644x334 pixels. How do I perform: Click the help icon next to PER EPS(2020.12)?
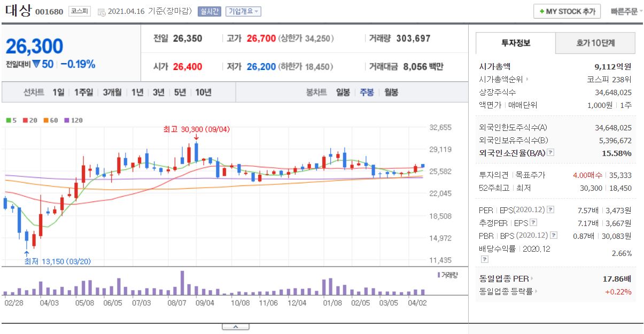click(551, 209)
